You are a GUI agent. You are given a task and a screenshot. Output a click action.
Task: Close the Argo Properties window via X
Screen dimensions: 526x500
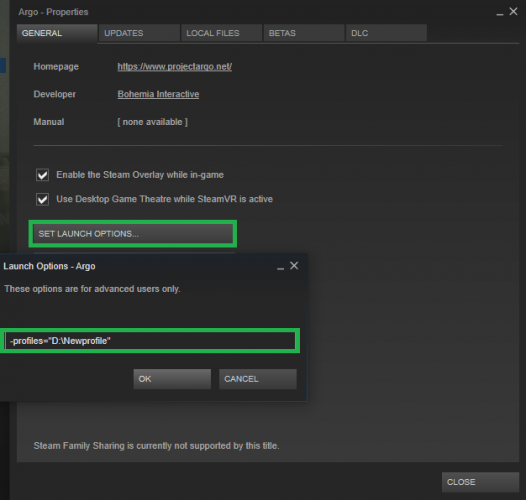[x=513, y=12]
